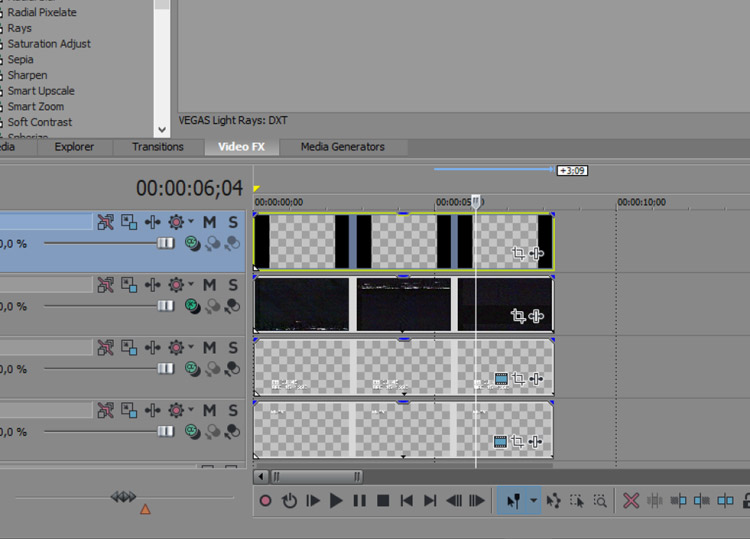This screenshot has height=539, width=750.
Task: Select the Envelope Edit tool
Action: coord(553,501)
